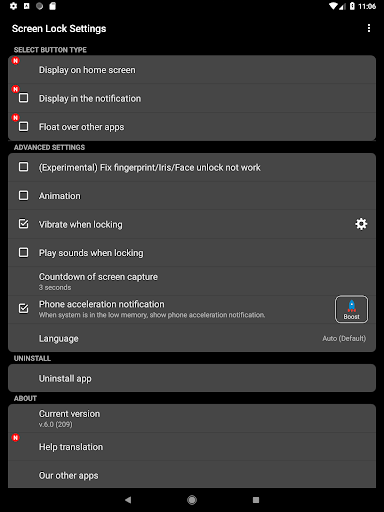Toggle the Animation checkbox
The width and height of the screenshot is (384, 512).
tap(23, 195)
